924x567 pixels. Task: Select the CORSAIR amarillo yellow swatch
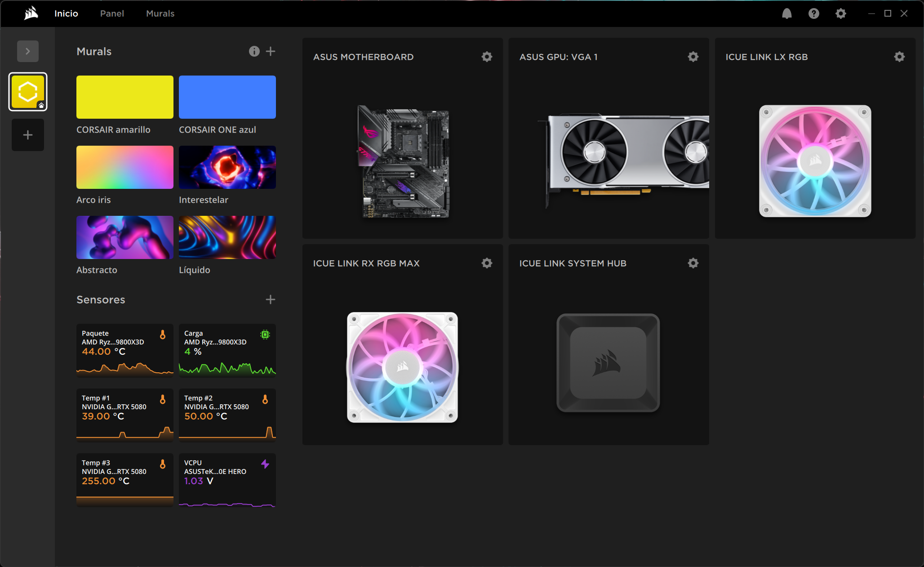tap(125, 97)
